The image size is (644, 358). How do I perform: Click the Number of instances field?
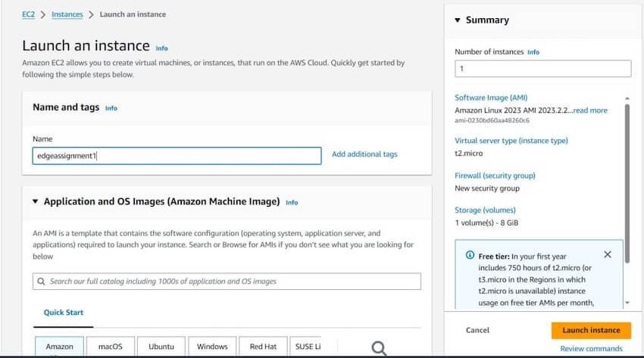pos(542,69)
